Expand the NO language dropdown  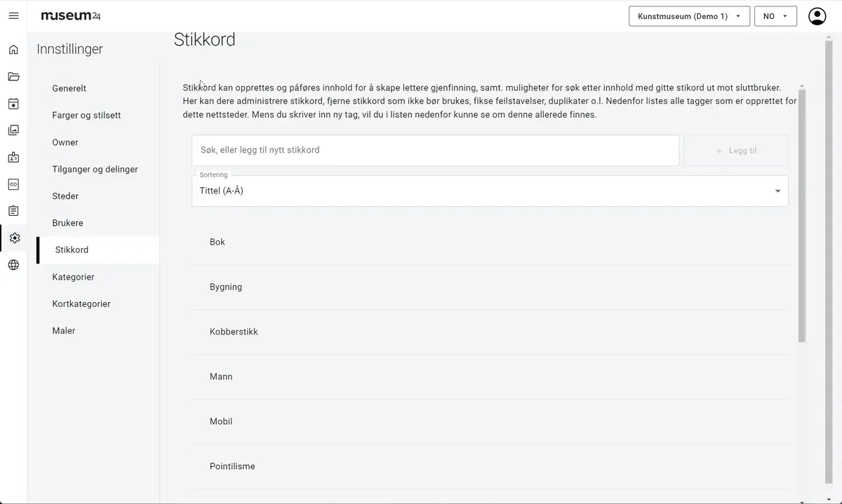click(775, 16)
